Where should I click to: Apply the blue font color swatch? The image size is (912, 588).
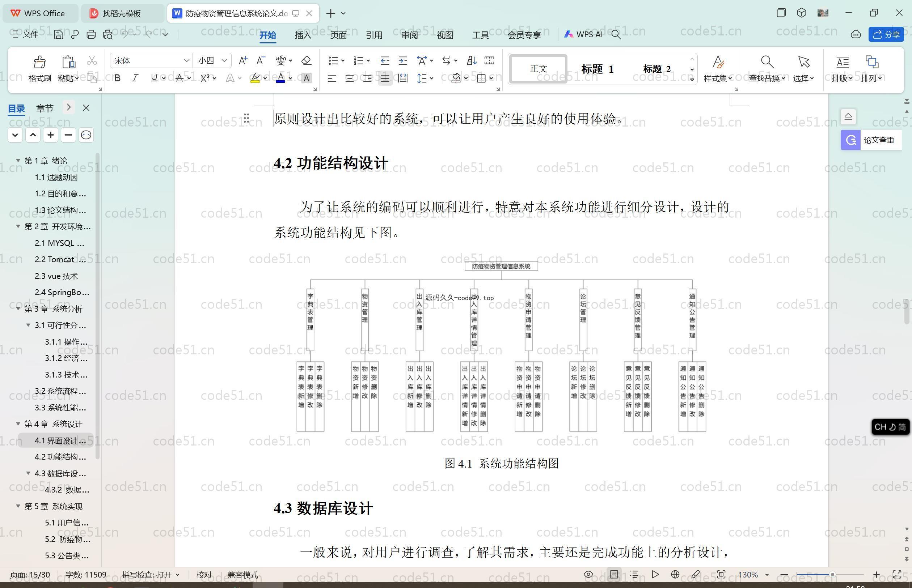tap(280, 78)
